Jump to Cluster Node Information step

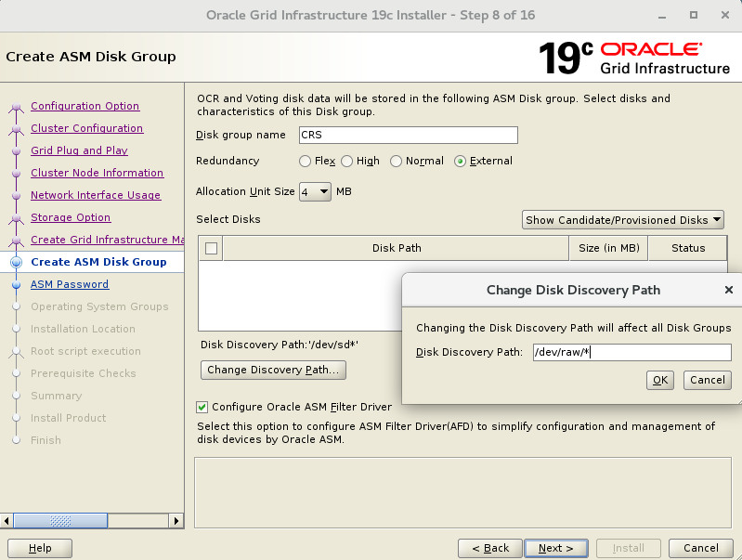coord(97,173)
